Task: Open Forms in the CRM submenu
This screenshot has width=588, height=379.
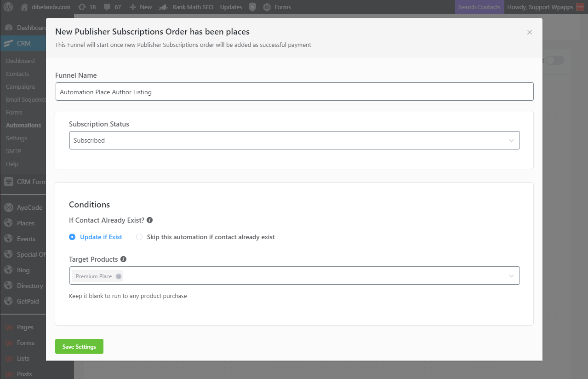Action: 14,112
